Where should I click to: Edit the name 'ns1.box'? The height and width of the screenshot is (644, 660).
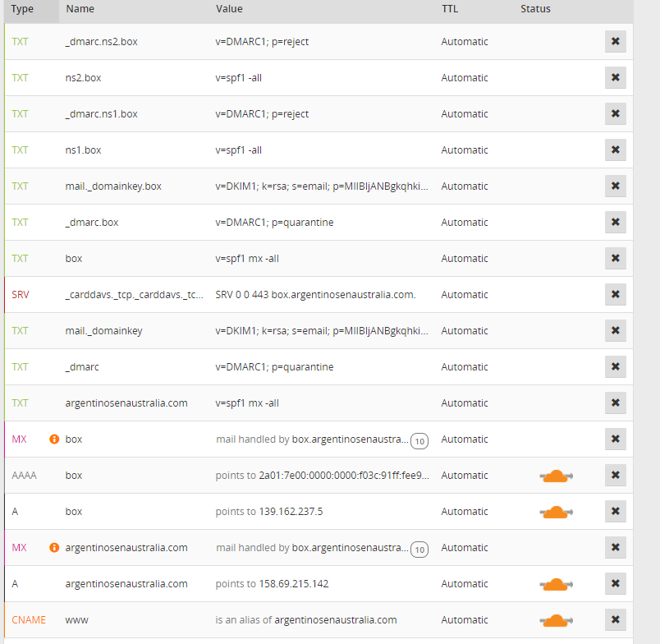pyautogui.click(x=84, y=150)
